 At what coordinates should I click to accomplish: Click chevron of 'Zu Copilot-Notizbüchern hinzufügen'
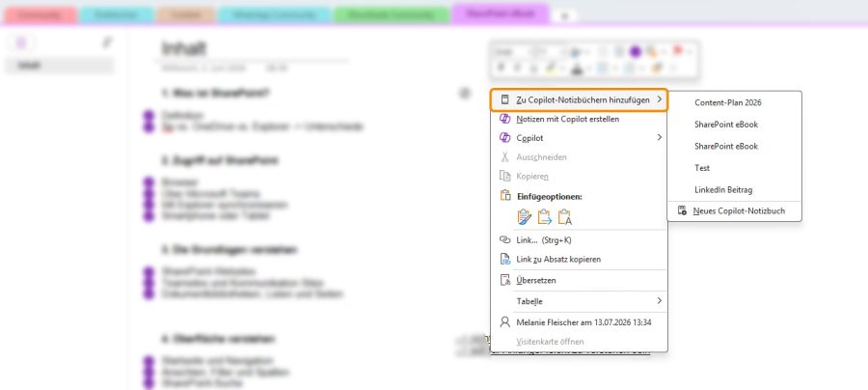click(659, 100)
